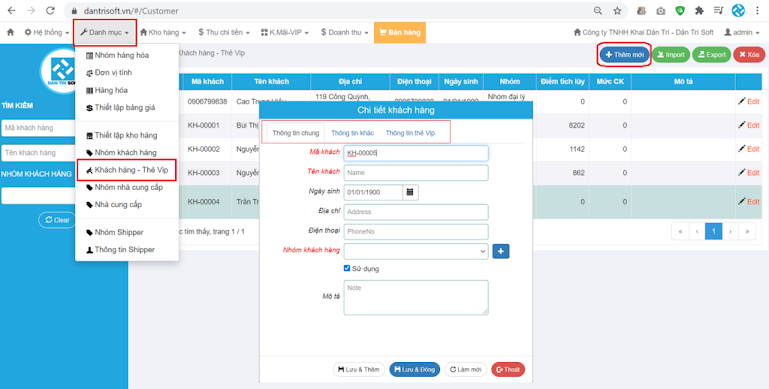Click the Lưu & Đóng button
The width and height of the screenshot is (769, 389).
[x=414, y=369]
